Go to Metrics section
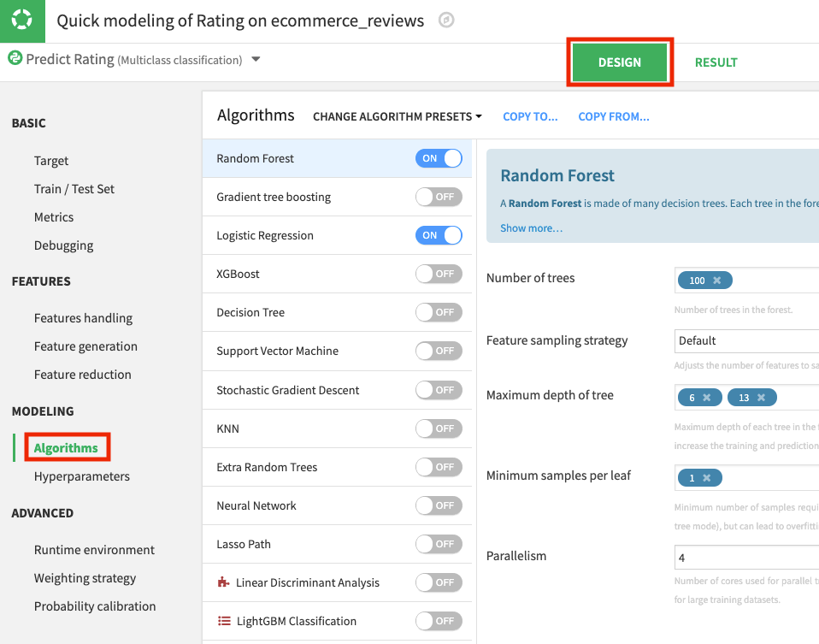Viewport: 819px width, 644px height. coord(54,217)
